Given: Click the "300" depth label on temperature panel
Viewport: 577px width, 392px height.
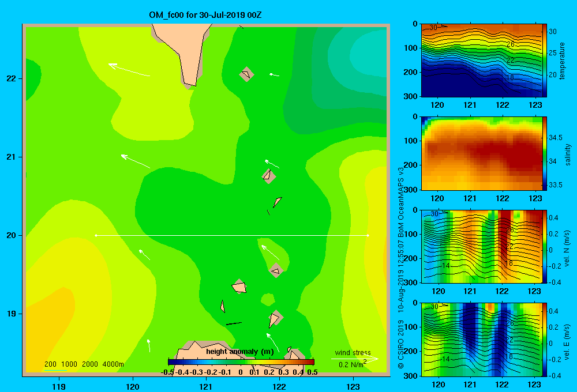Looking at the screenshot, I should pos(410,96).
